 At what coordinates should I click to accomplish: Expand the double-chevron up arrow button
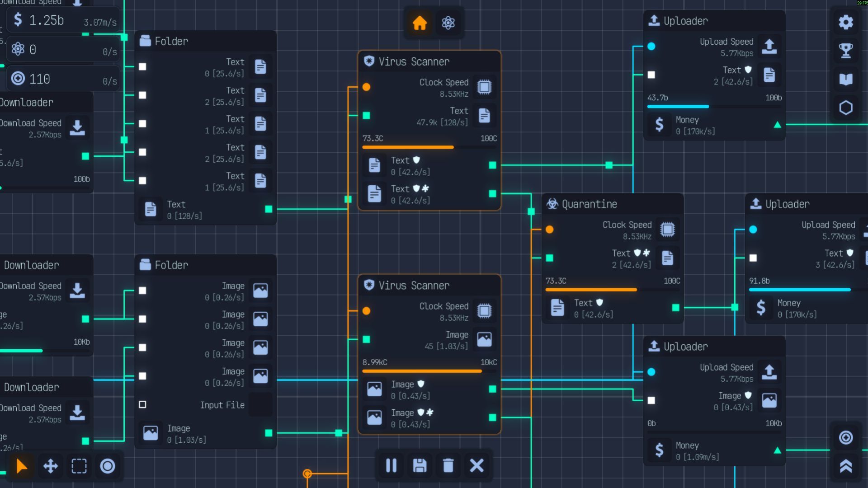click(x=845, y=466)
